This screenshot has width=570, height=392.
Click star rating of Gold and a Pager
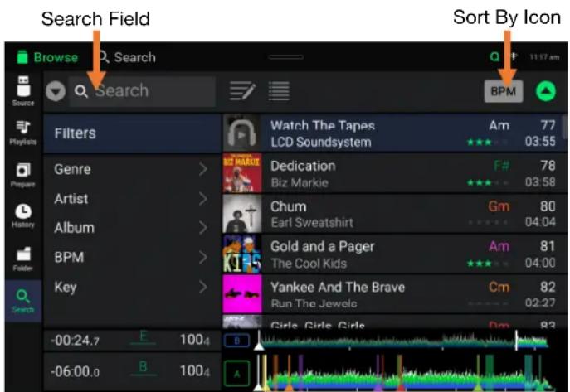(488, 264)
